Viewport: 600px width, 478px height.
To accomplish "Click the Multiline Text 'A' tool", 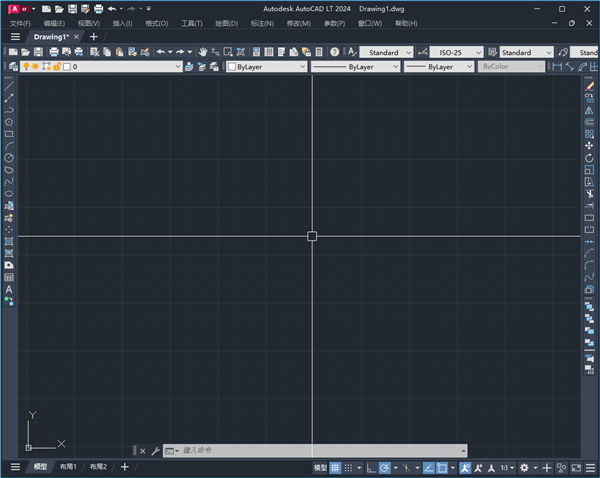I will click(x=9, y=289).
